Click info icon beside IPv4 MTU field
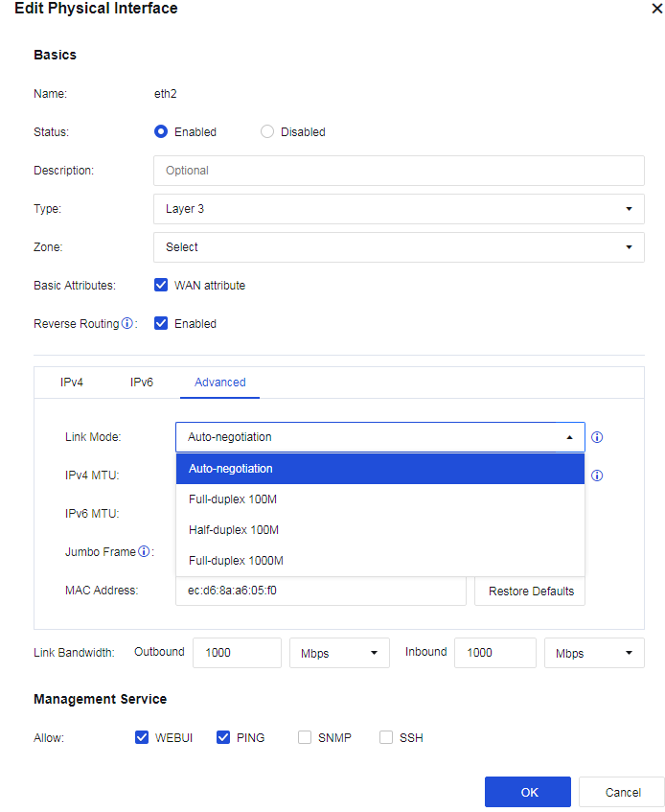The height and width of the screenshot is (812, 665). point(597,476)
